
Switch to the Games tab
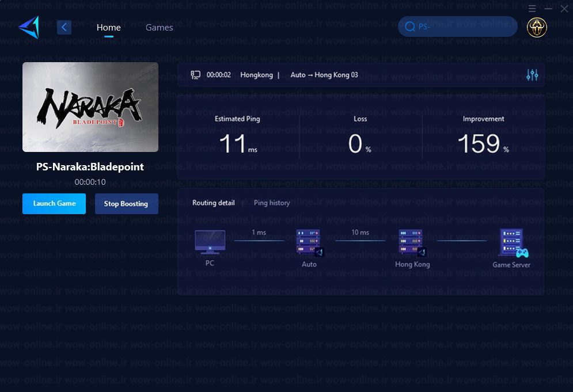click(160, 28)
